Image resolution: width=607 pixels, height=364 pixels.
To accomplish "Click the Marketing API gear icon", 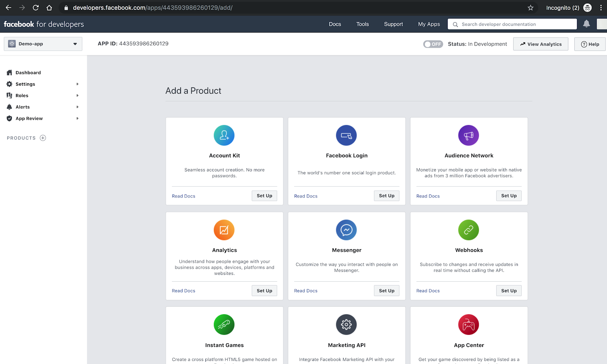I will tap(346, 325).
